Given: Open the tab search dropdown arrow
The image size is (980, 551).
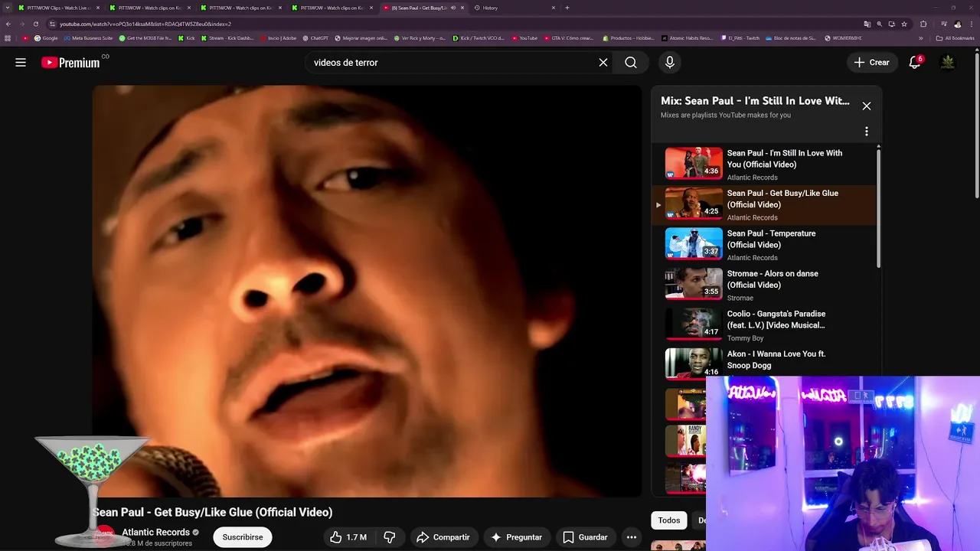Looking at the screenshot, I should 8,8.
